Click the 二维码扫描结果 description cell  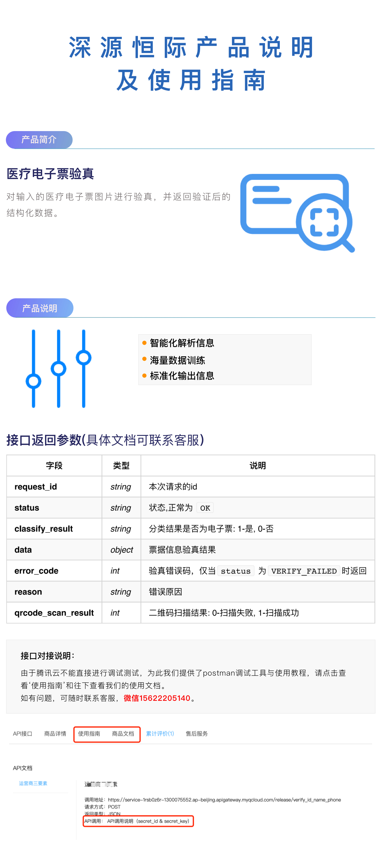coord(258,613)
